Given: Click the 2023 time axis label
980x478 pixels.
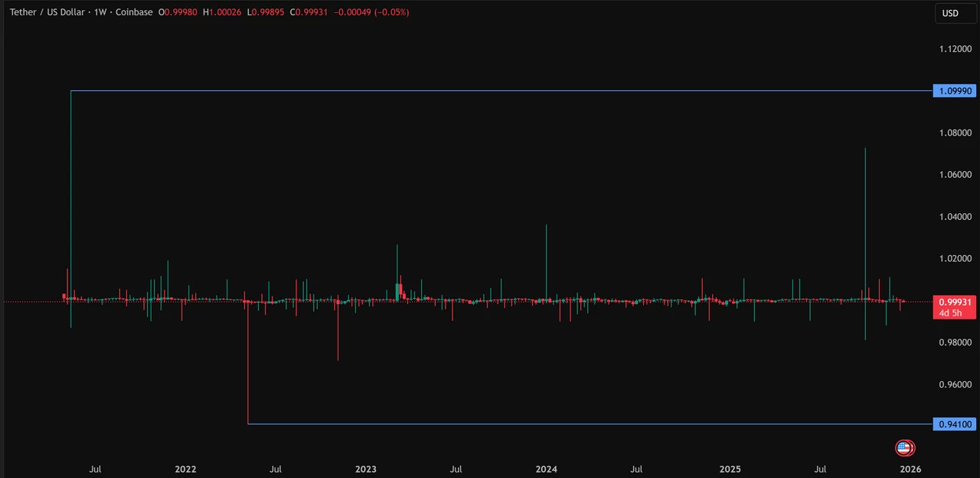Looking at the screenshot, I should pos(366,469).
